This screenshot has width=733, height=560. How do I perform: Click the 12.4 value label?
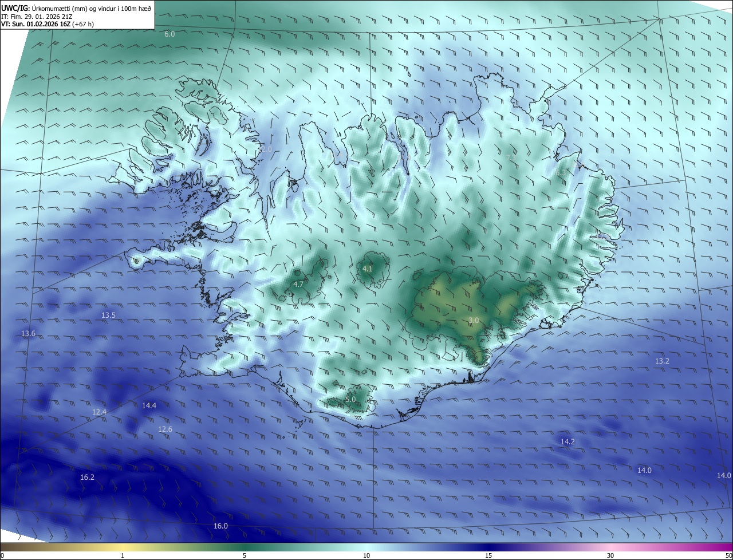[x=99, y=412]
